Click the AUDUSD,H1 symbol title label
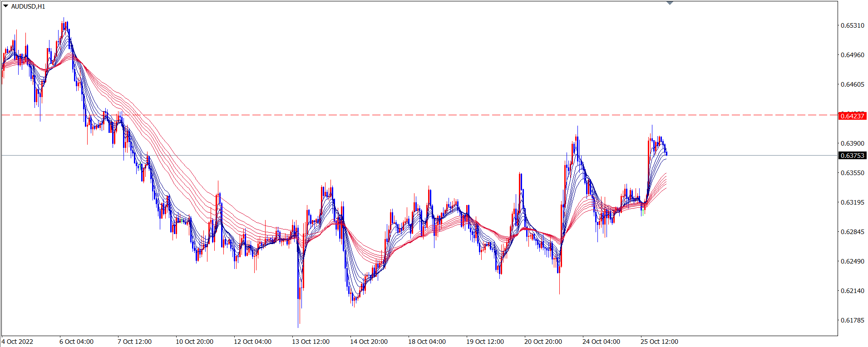Screen dimensions: 868x347 point(28,6)
